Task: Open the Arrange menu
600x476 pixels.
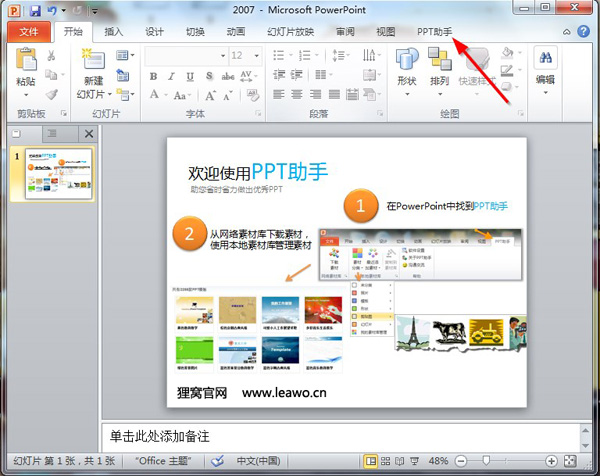Action: click(x=439, y=72)
